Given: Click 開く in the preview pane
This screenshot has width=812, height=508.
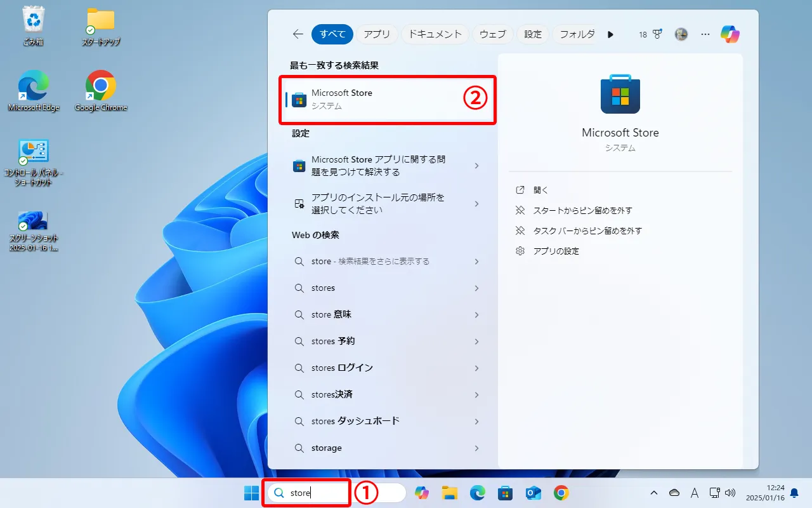Looking at the screenshot, I should click(x=540, y=190).
